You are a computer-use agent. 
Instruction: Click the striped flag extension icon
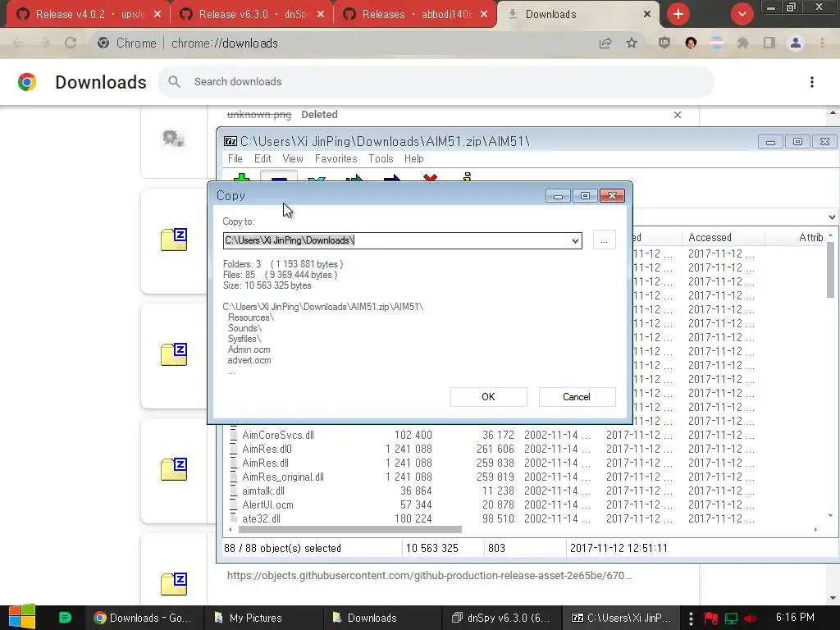pyautogui.click(x=717, y=43)
